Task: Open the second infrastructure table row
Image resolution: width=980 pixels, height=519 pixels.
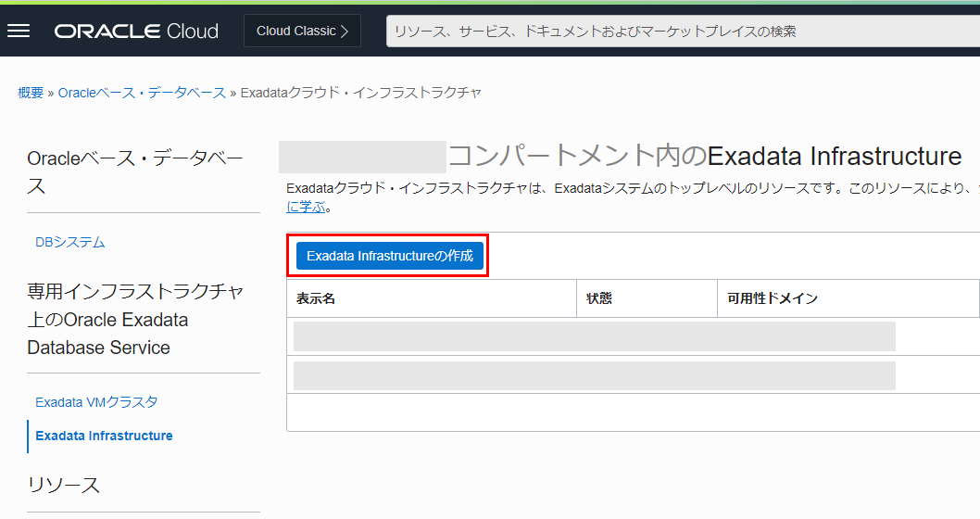Action: click(594, 375)
